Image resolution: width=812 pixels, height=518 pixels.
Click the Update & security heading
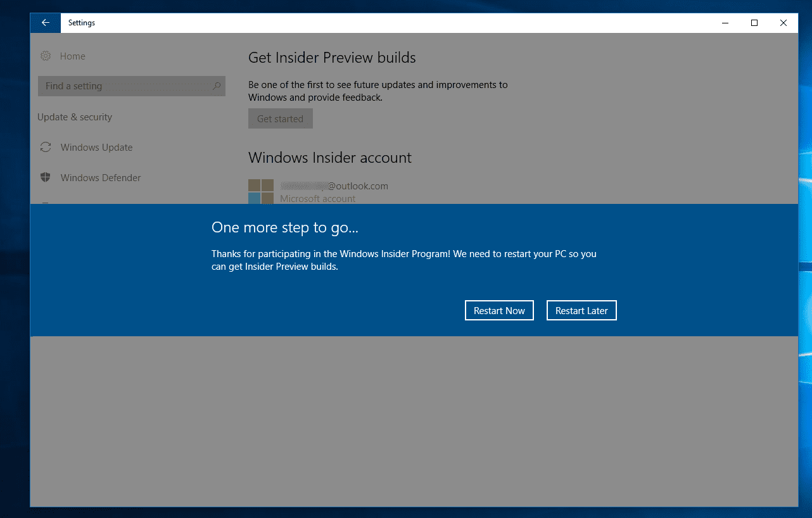point(75,117)
